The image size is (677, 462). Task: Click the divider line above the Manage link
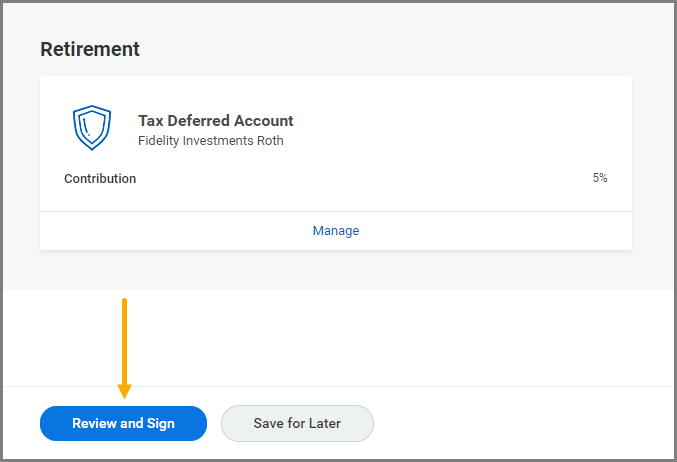[335, 211]
